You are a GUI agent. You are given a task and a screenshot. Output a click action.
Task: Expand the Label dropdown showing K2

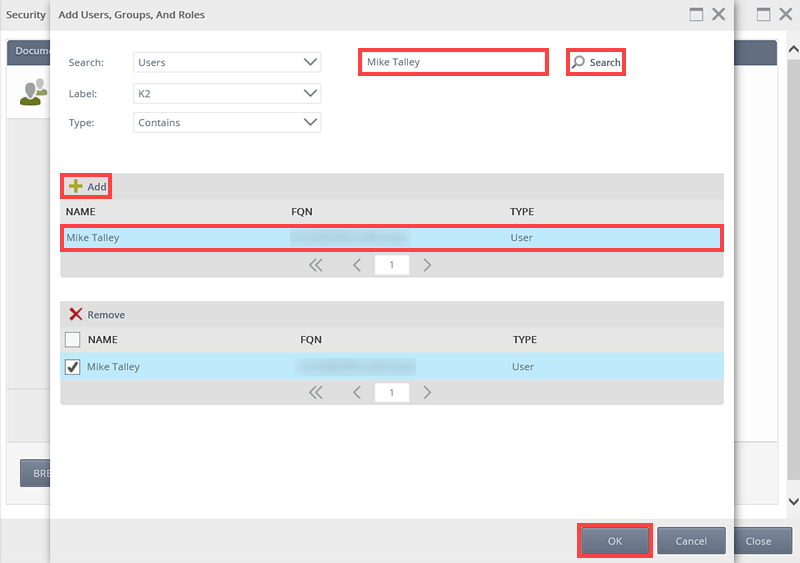[227, 93]
